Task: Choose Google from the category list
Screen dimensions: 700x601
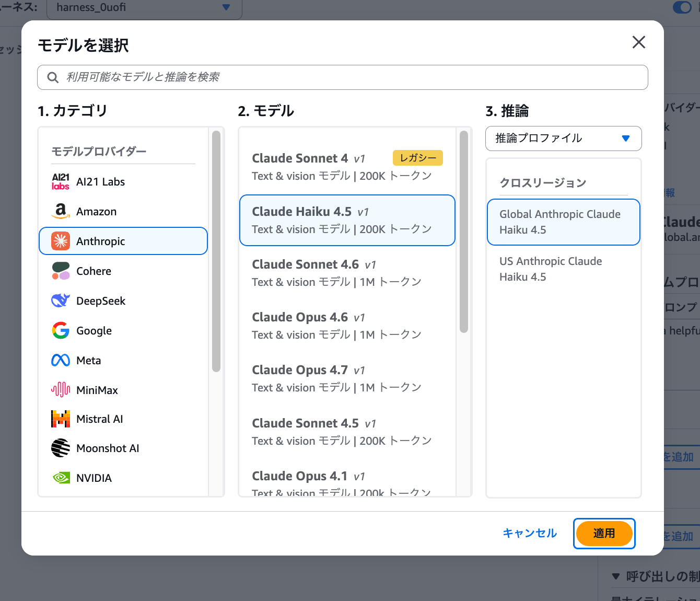Action: click(x=123, y=330)
